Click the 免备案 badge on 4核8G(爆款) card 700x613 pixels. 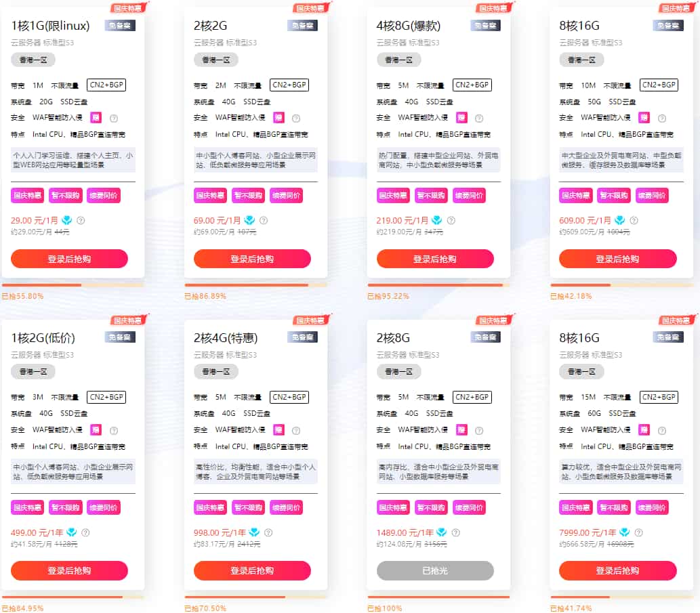(485, 25)
